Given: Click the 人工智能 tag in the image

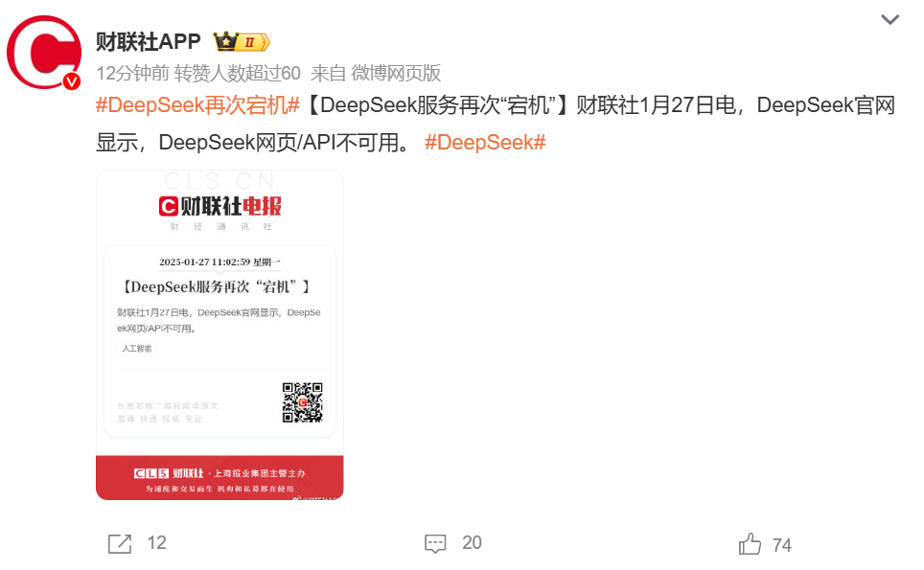Looking at the screenshot, I should coord(137,349).
